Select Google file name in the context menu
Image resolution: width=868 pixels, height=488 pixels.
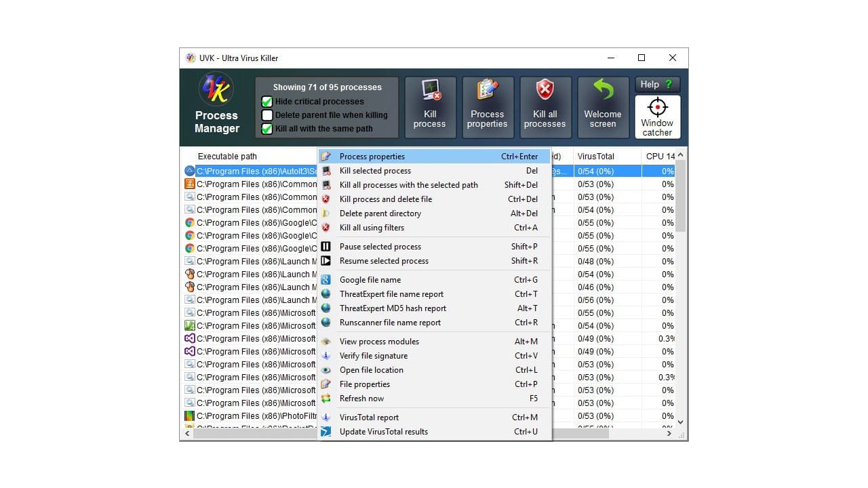click(370, 279)
